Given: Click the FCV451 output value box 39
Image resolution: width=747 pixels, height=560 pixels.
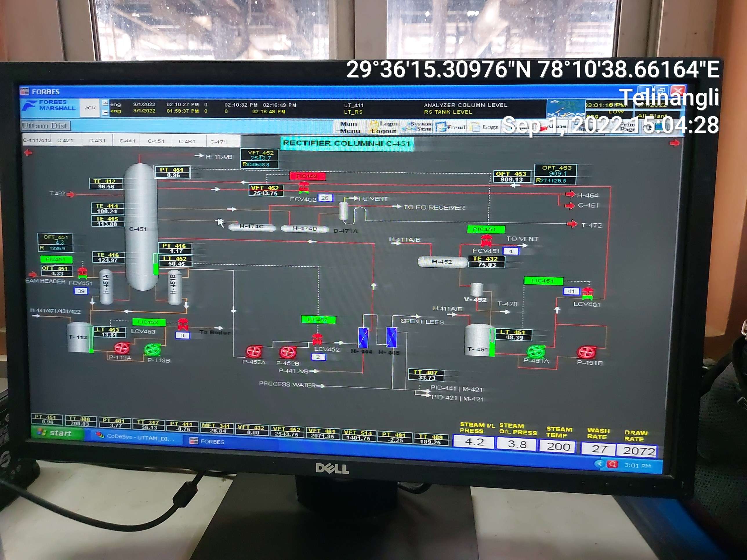Looking at the screenshot, I should coord(81,291).
